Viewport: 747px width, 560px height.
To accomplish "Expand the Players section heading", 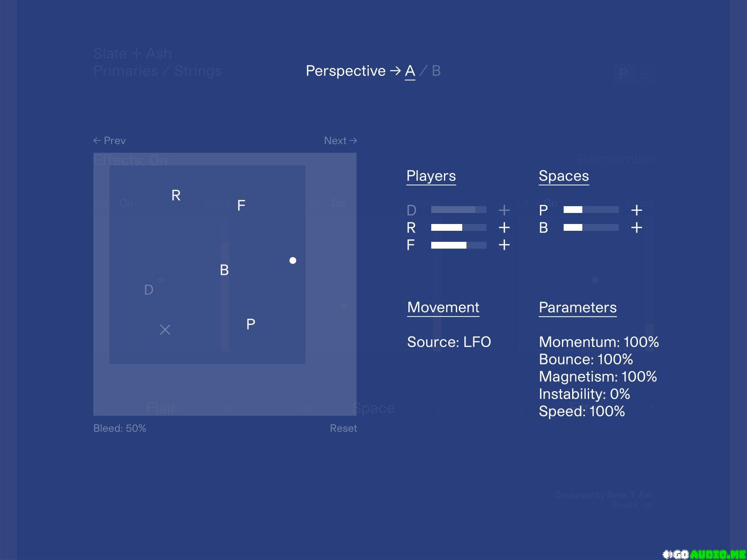I will [x=431, y=176].
